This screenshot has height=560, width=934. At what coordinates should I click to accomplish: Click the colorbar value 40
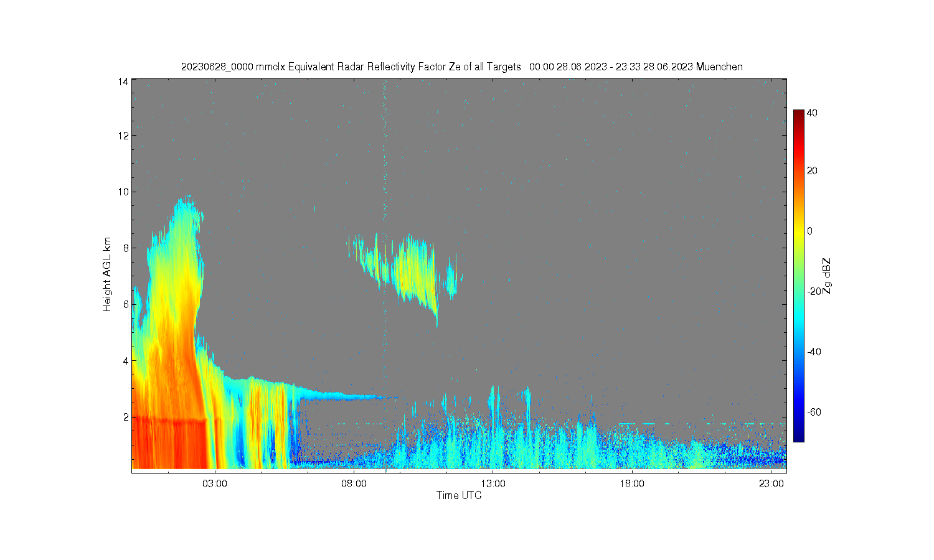pyautogui.click(x=813, y=113)
